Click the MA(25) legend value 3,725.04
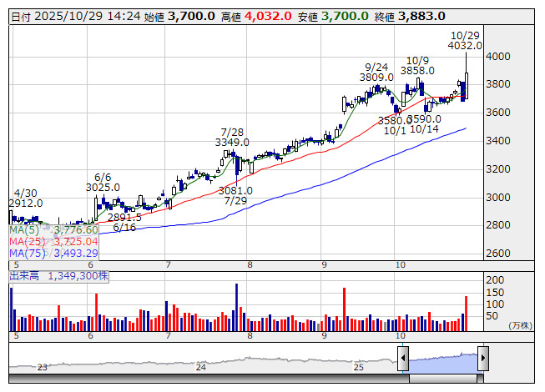545x392 pixels. [x=76, y=242]
